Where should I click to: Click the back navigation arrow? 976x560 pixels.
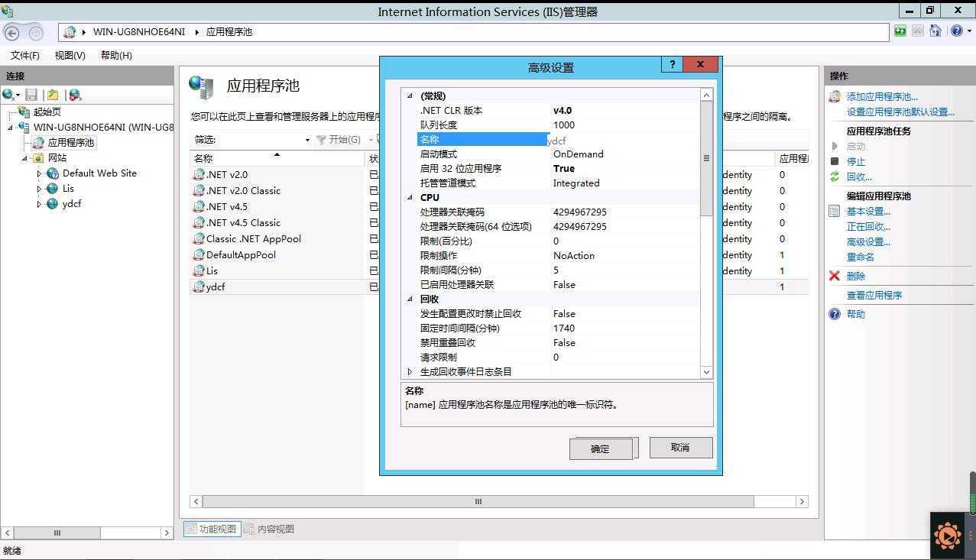point(14,31)
